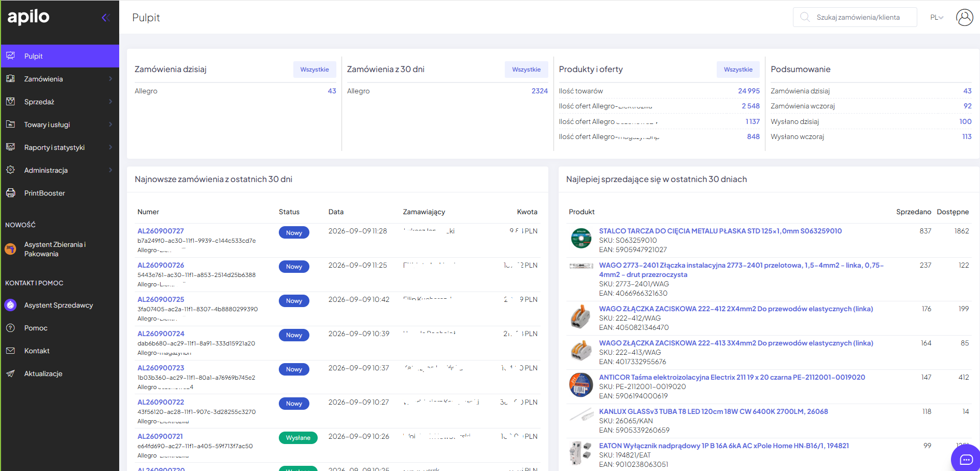Click the PrintBooster printer icon
Viewport: 980px width, 471px height.
point(10,193)
